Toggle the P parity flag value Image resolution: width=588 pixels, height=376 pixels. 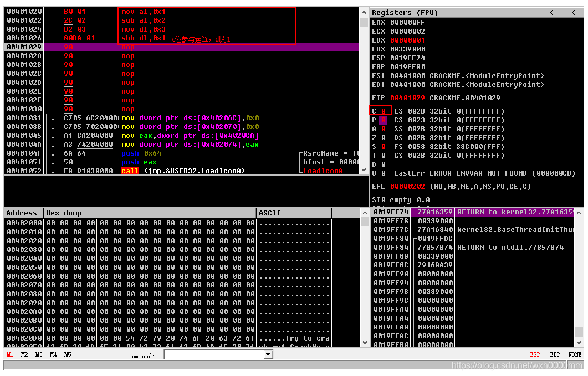[x=384, y=120]
